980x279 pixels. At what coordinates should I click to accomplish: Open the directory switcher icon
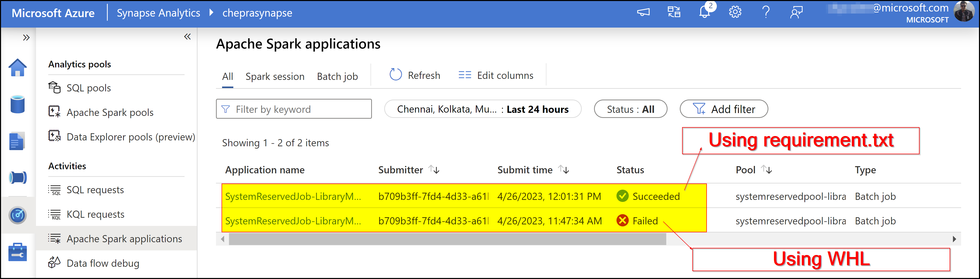point(674,12)
